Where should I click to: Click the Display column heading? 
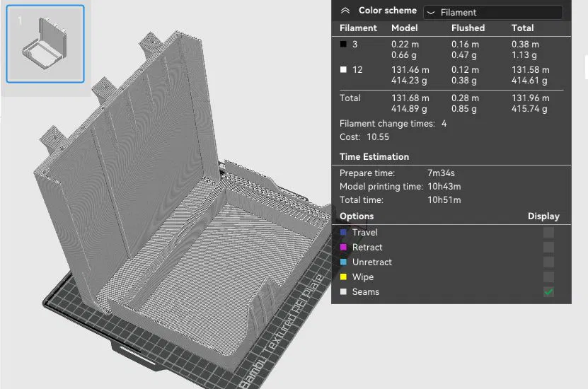coord(543,216)
